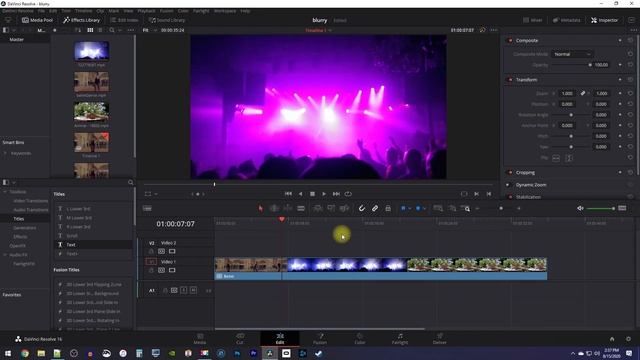
Task: Click the Insert Clip tool icon
Action: [x=317, y=209]
